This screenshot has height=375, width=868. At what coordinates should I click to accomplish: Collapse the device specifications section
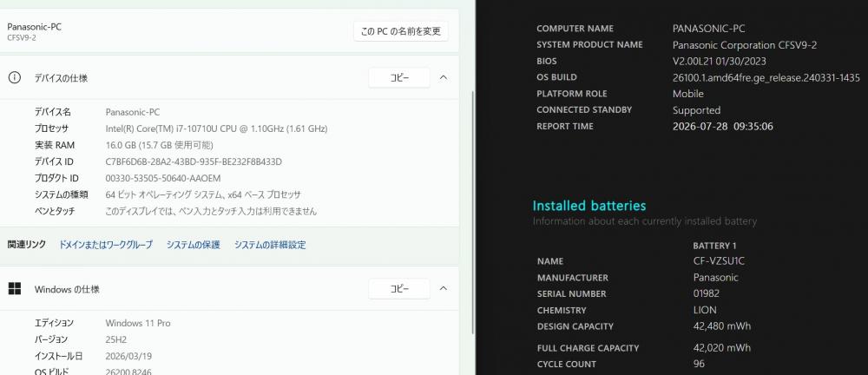pos(444,77)
